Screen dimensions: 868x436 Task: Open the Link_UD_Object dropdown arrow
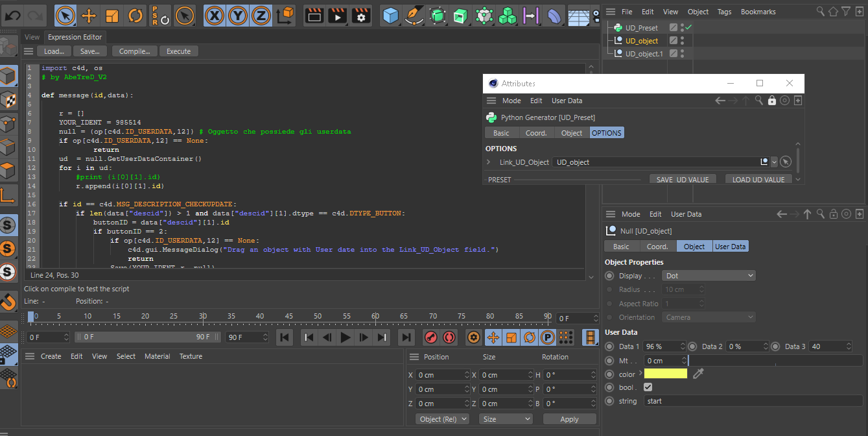773,162
